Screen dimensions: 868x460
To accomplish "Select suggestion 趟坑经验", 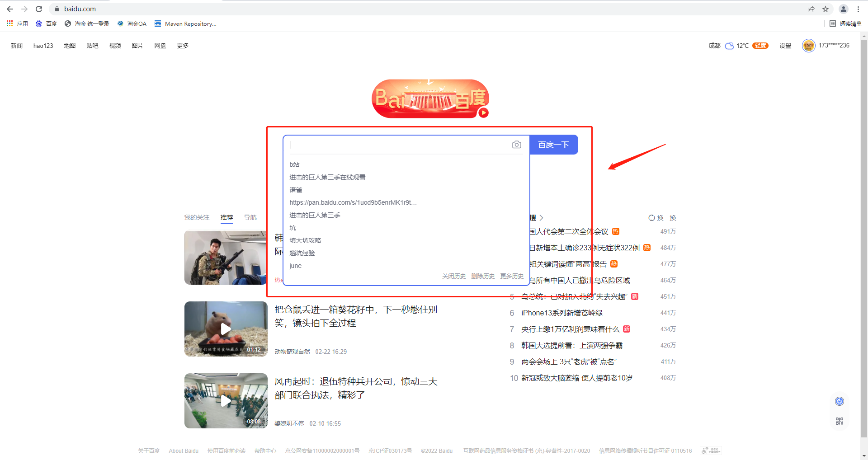I will point(302,253).
